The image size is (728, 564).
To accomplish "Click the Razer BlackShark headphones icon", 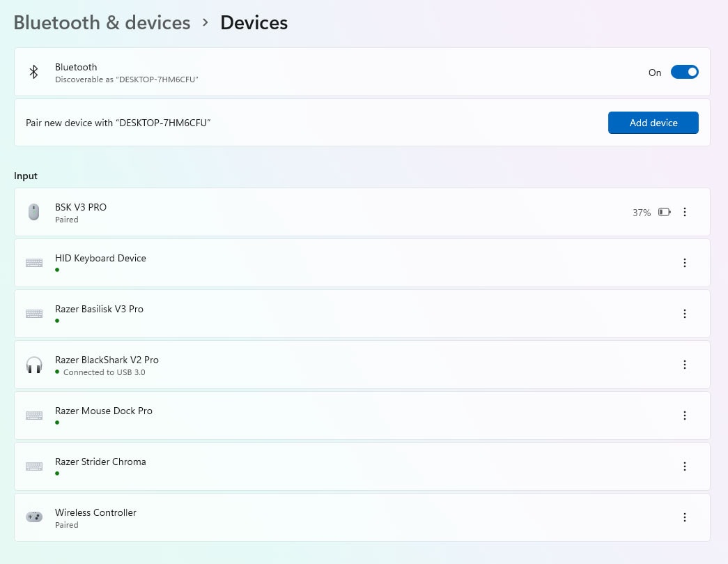I will pos(33,365).
